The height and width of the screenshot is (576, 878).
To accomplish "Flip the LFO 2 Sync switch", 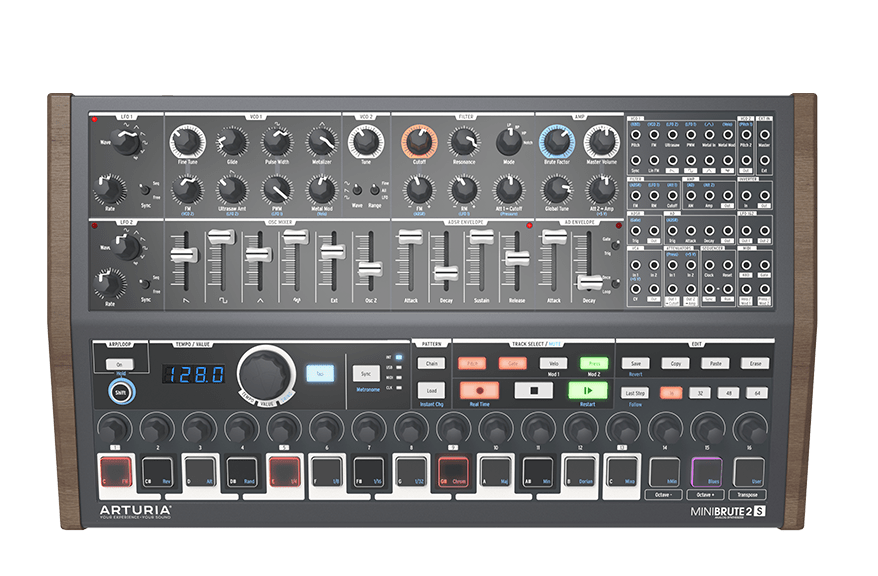I will (x=146, y=284).
